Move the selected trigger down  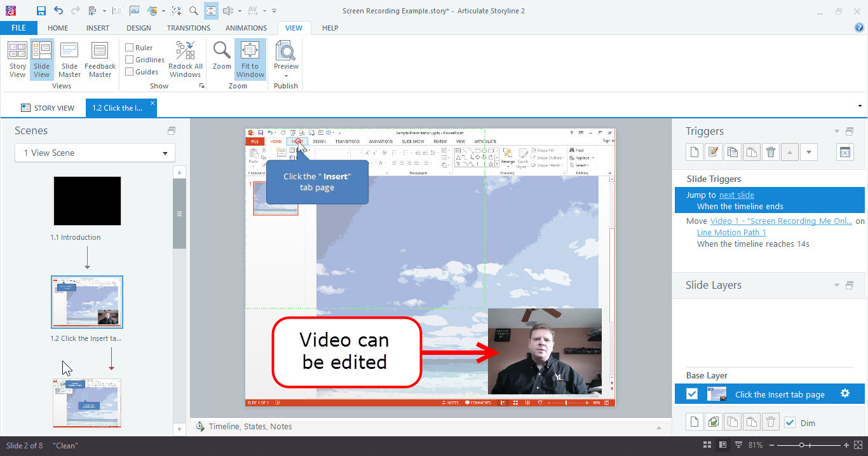click(808, 152)
